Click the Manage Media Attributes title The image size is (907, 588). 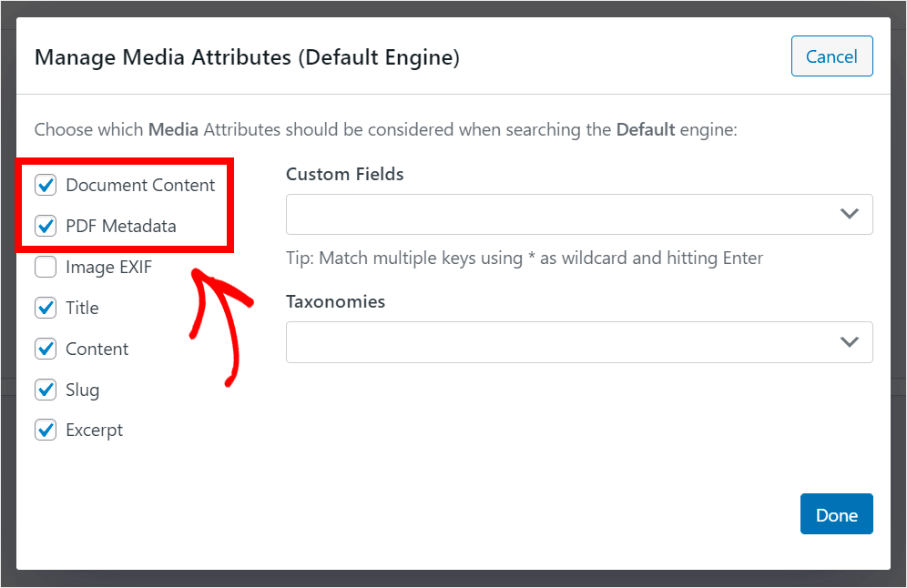tap(247, 58)
